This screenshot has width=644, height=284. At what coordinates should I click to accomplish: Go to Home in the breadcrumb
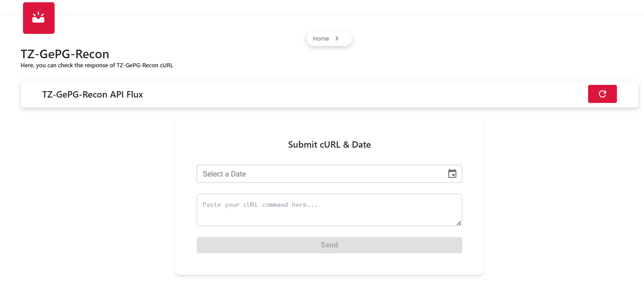321,38
